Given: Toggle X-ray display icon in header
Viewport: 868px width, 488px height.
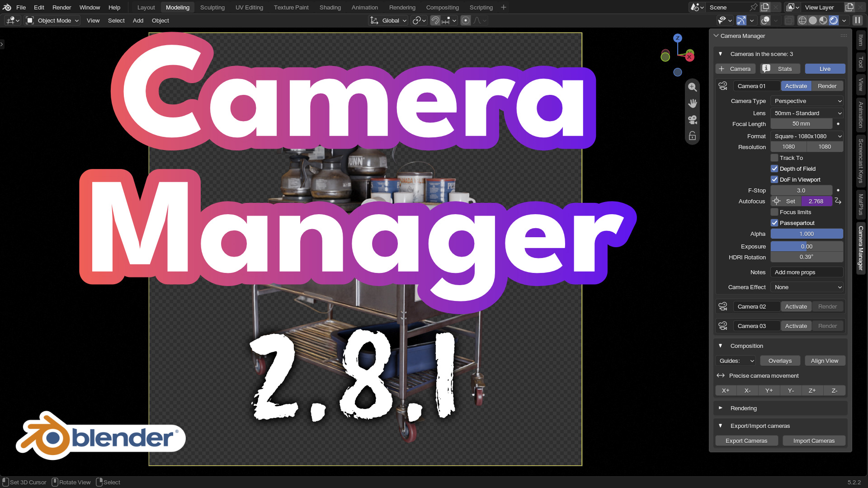Looking at the screenshot, I should click(x=788, y=20).
